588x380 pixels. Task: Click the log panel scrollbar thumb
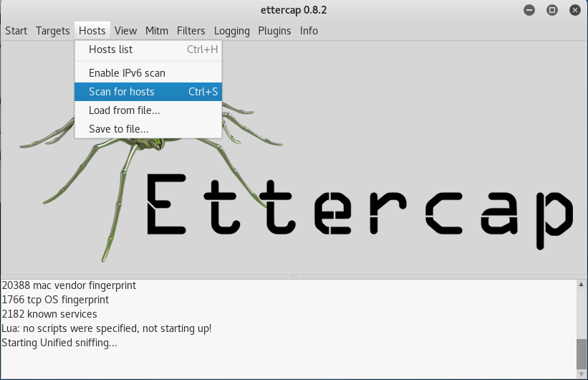coord(582,353)
